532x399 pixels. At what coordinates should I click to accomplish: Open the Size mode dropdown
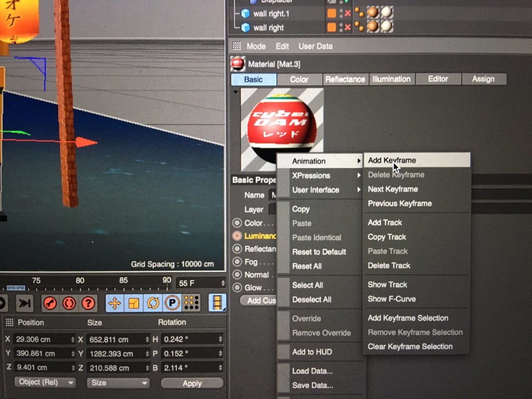tap(118, 383)
